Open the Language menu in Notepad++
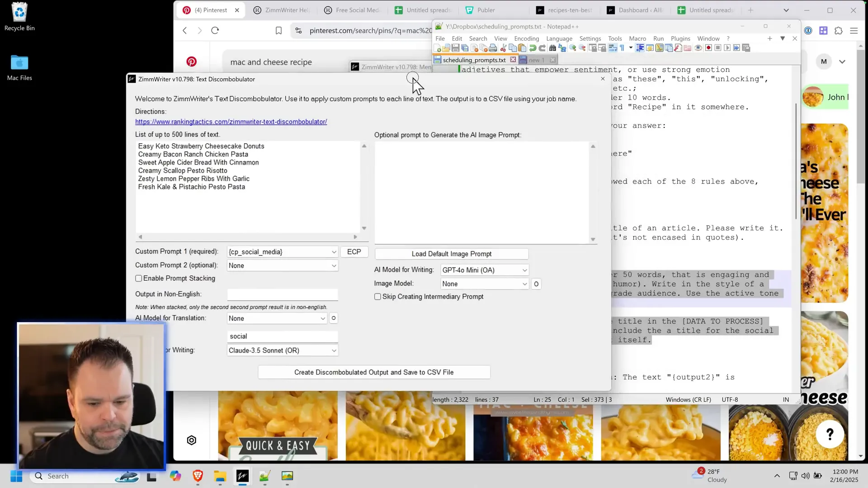Screen dimensions: 868x488 [x=559, y=38]
